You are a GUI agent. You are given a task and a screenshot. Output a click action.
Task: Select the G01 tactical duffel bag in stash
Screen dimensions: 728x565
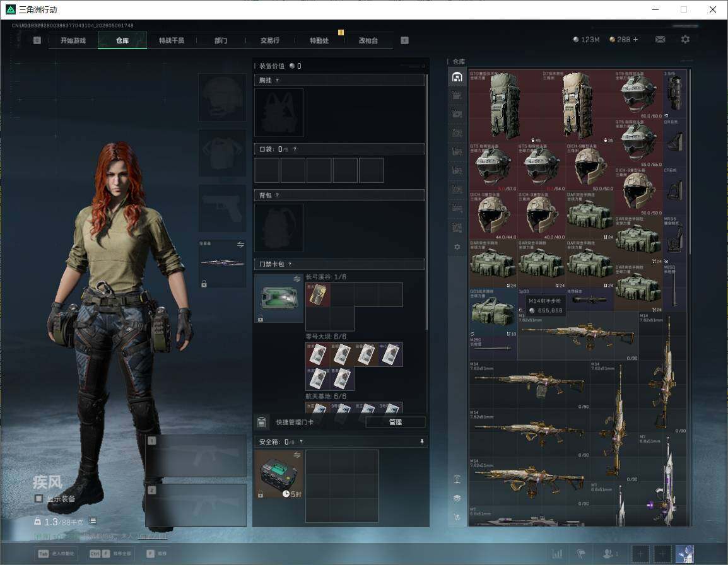pyautogui.click(x=493, y=312)
